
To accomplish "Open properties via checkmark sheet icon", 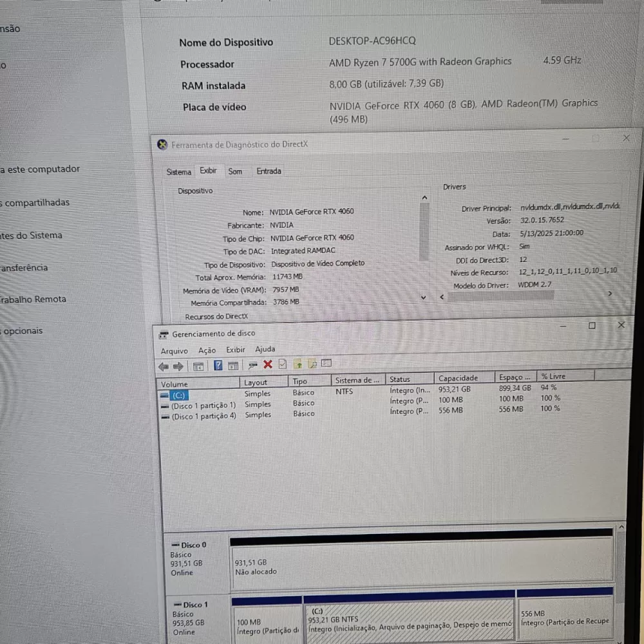I will pos(283,364).
